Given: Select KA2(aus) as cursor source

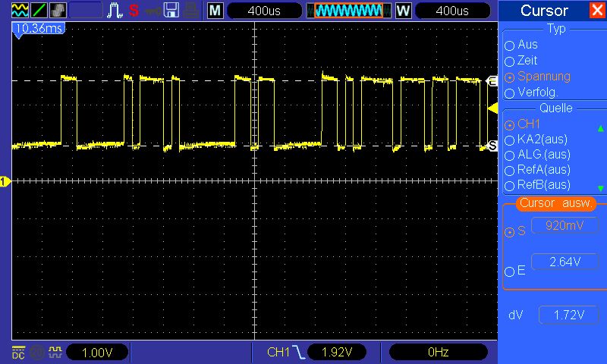Looking at the screenshot, I should (509, 139).
